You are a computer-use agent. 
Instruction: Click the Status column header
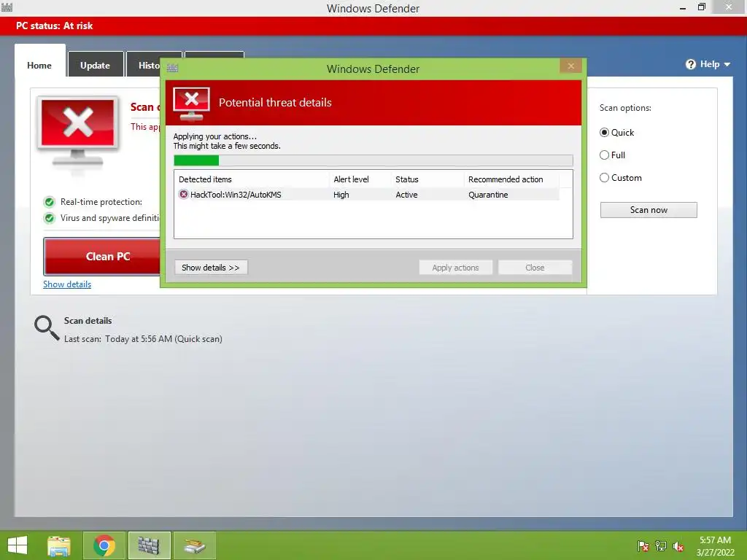coord(427,179)
